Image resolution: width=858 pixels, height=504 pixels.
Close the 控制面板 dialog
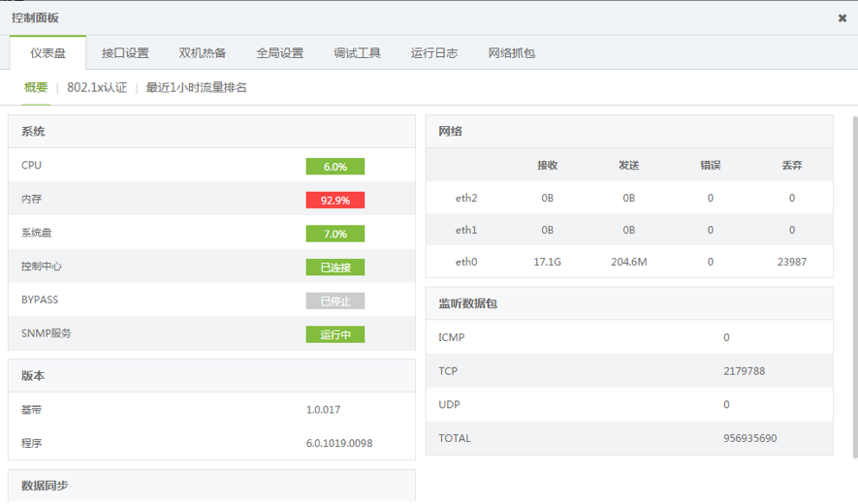(x=842, y=17)
